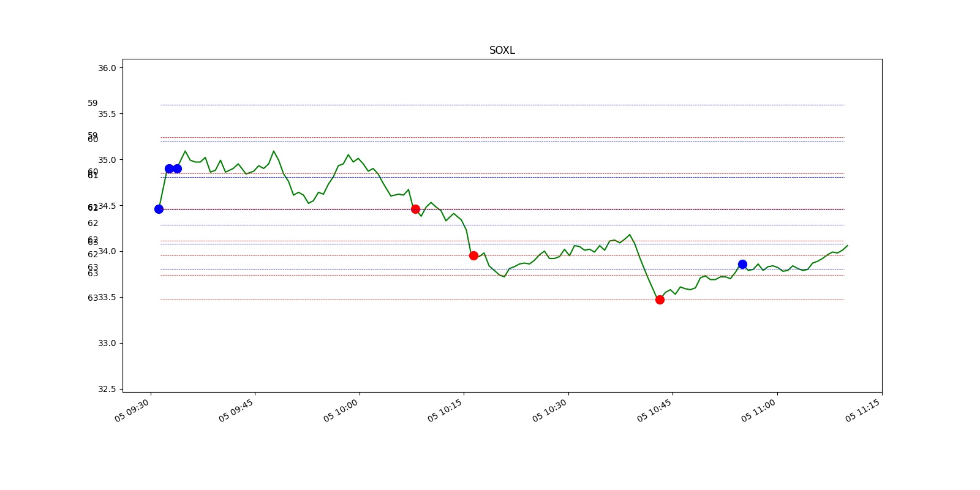
Task: Click the 05 10:30 time axis label
Action: tap(550, 410)
